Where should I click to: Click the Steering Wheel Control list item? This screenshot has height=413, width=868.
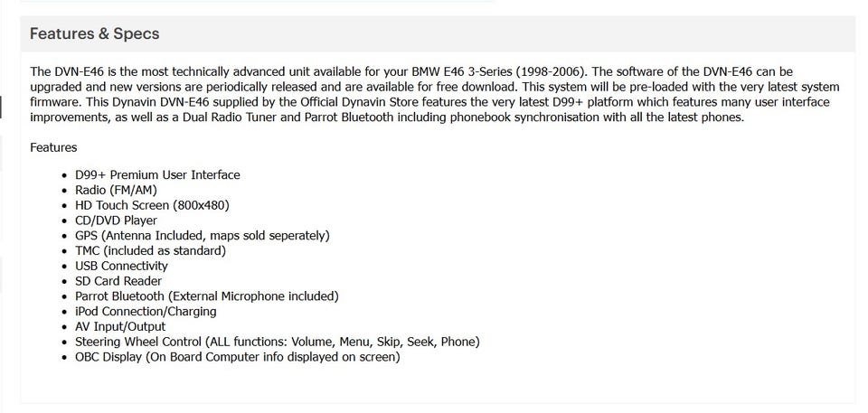point(277,342)
